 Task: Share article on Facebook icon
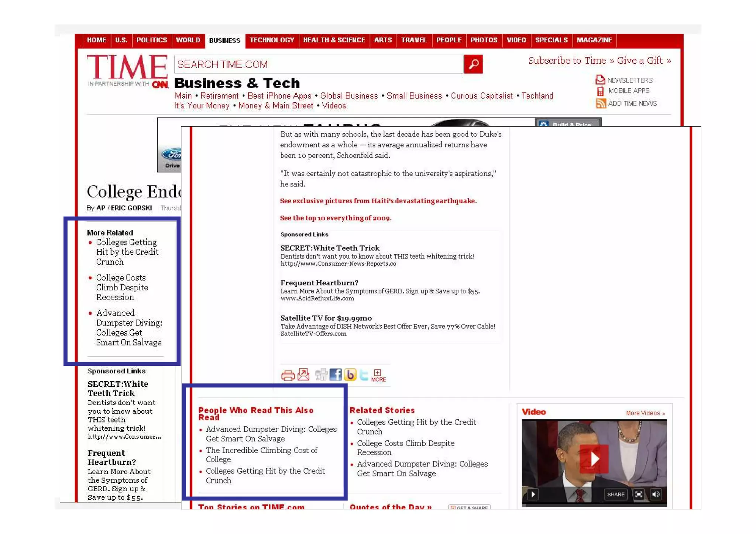click(335, 375)
